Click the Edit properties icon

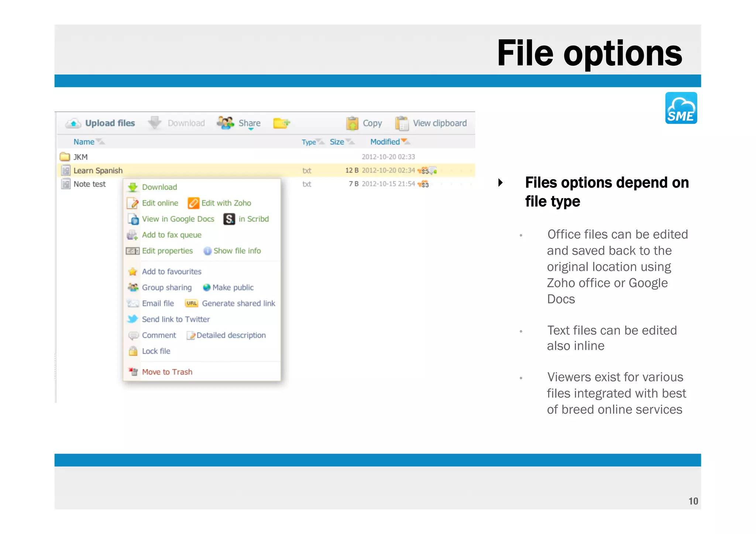pos(133,251)
